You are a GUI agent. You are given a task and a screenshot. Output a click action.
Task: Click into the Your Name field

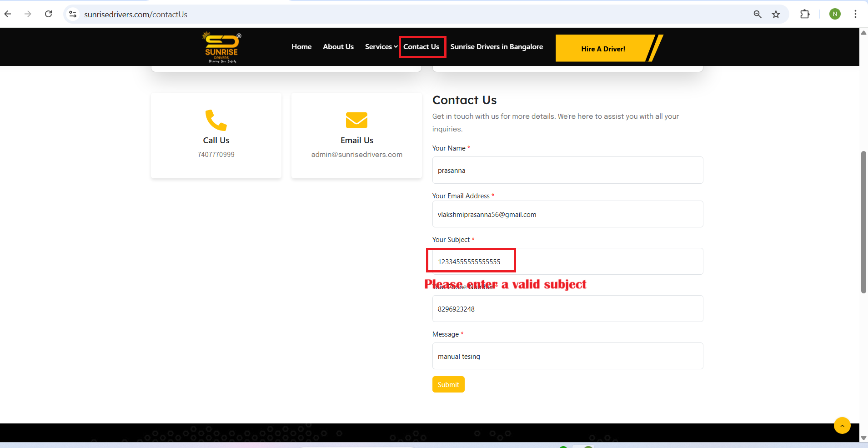[567, 170]
